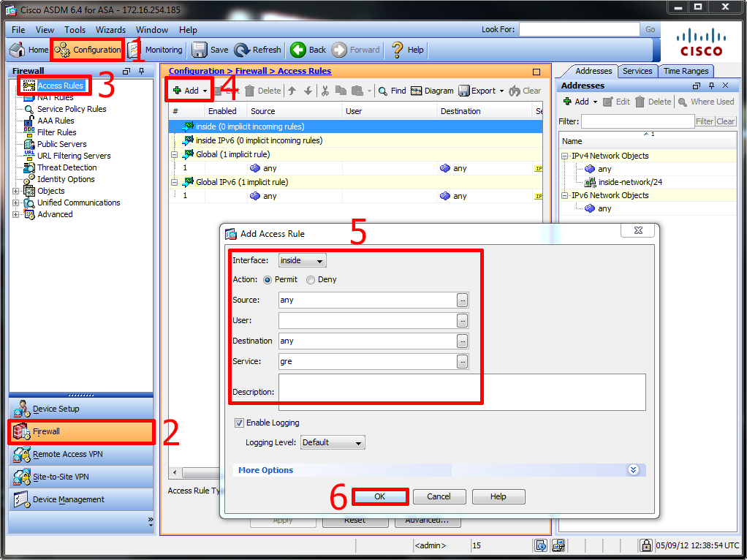Expand the Unified Communications node
The height and width of the screenshot is (560, 747).
(x=16, y=203)
